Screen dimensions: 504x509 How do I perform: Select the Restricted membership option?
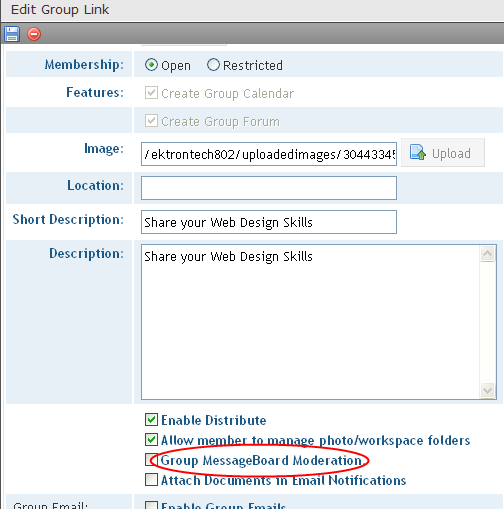click(x=213, y=65)
